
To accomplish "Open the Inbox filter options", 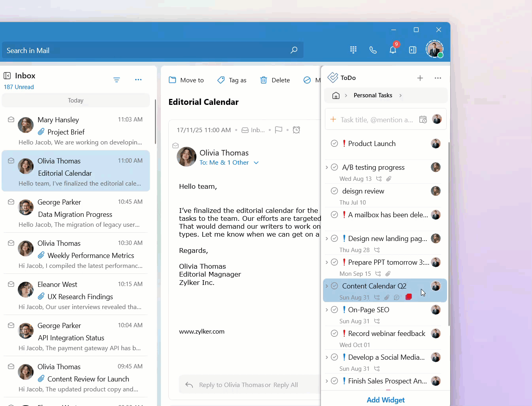I will 117,80.
